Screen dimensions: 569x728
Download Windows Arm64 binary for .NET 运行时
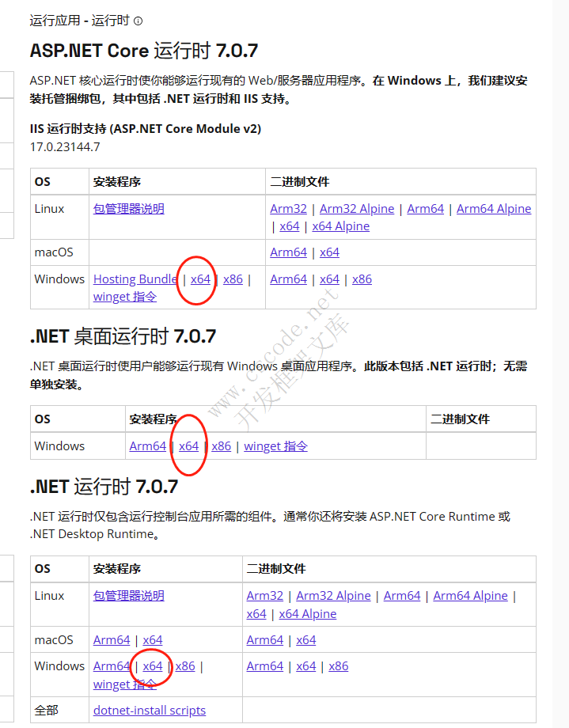[x=265, y=666]
